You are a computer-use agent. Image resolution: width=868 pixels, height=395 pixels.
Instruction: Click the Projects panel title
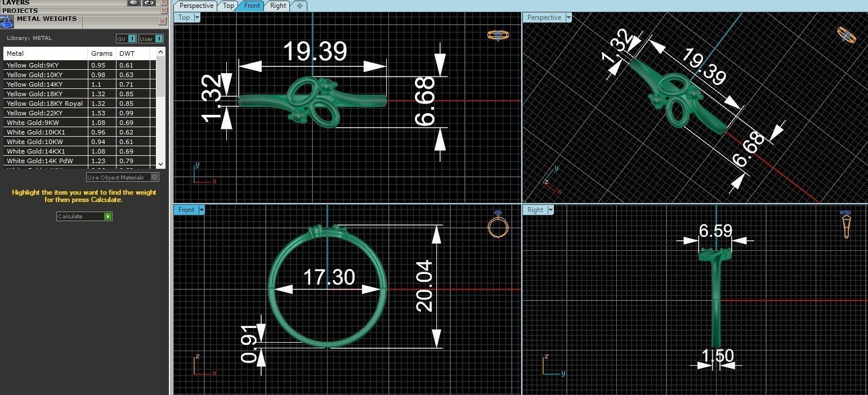pos(20,10)
